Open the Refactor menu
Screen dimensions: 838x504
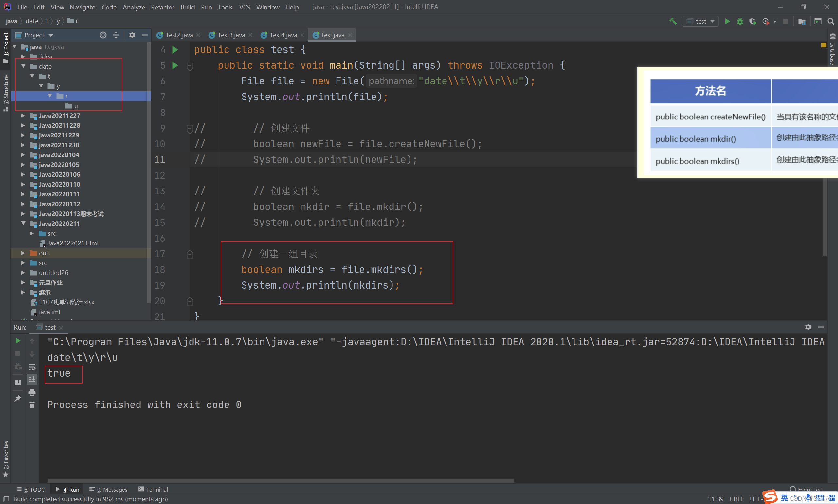[x=162, y=7]
